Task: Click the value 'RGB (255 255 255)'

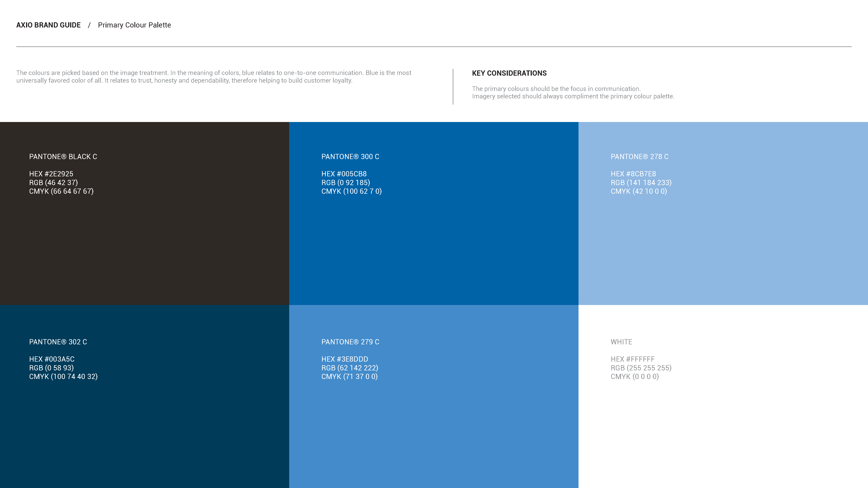Action: 641,368
